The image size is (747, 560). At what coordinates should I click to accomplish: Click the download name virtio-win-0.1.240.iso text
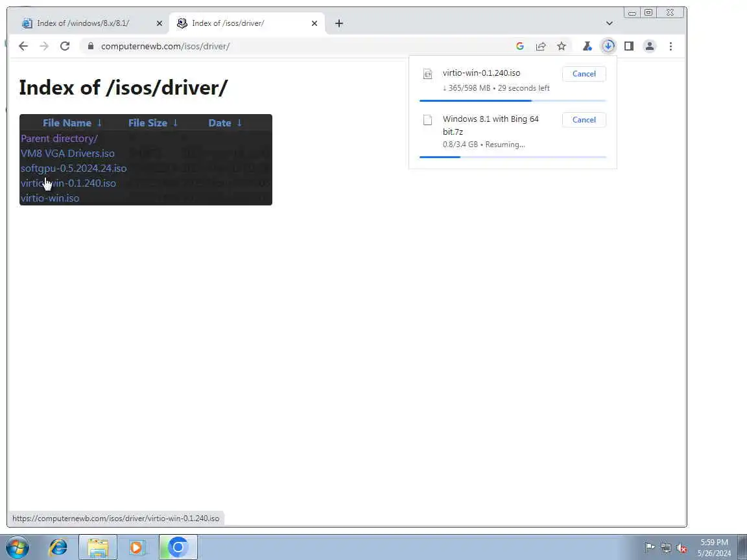click(481, 73)
